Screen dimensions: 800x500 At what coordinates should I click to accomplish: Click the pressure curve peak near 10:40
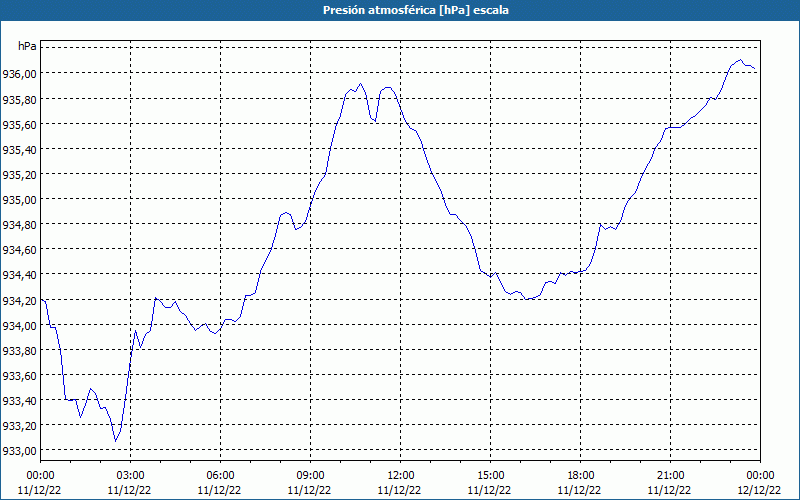(x=360, y=84)
